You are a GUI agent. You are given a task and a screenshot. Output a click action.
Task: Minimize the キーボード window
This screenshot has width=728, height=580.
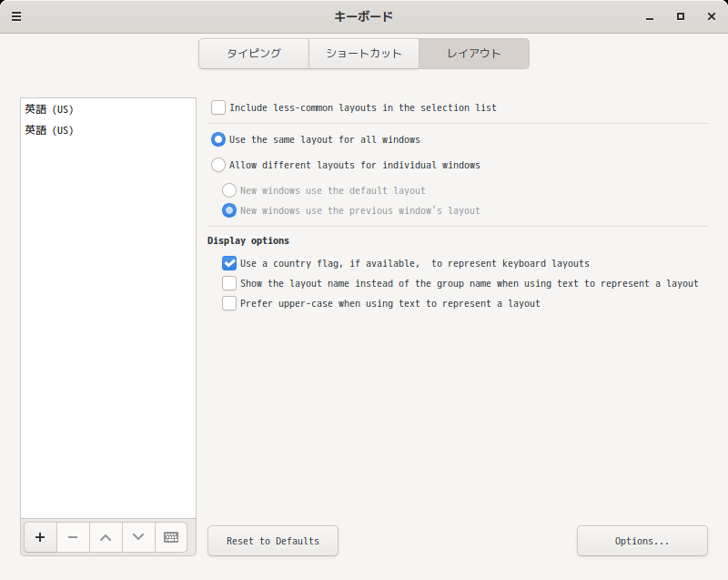(650, 16)
